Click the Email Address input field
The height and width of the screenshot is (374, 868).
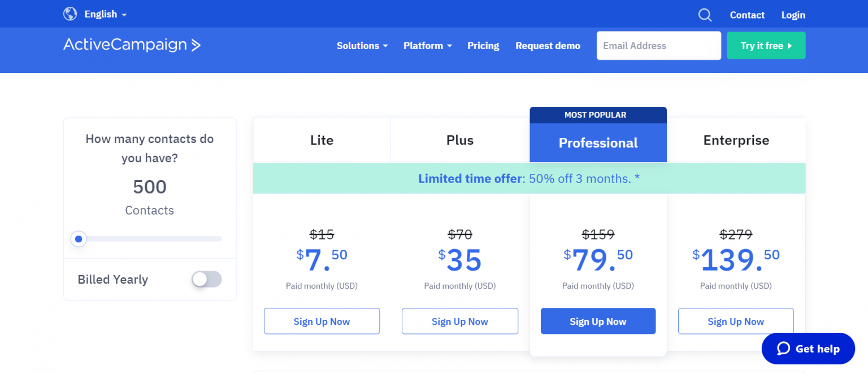tap(658, 46)
